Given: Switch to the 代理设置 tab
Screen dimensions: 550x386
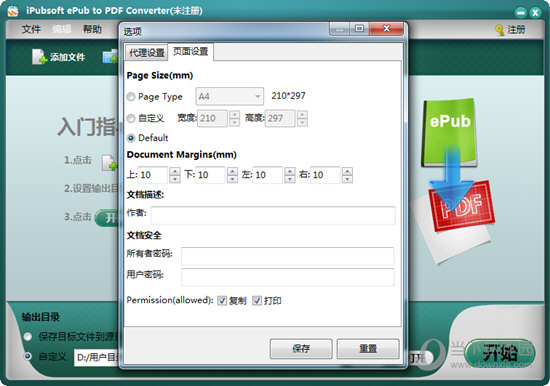Looking at the screenshot, I should pyautogui.click(x=147, y=53).
